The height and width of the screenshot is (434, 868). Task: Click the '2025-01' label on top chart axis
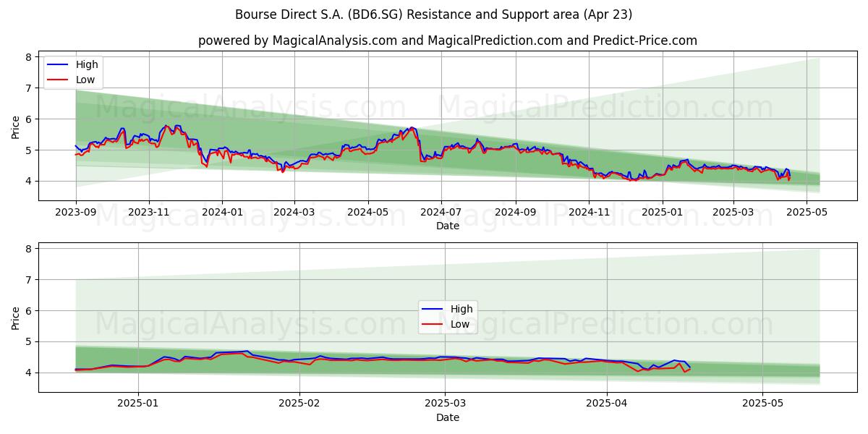tap(662, 213)
